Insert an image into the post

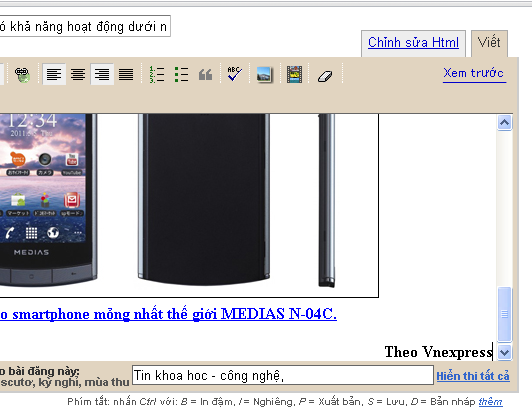(264, 74)
